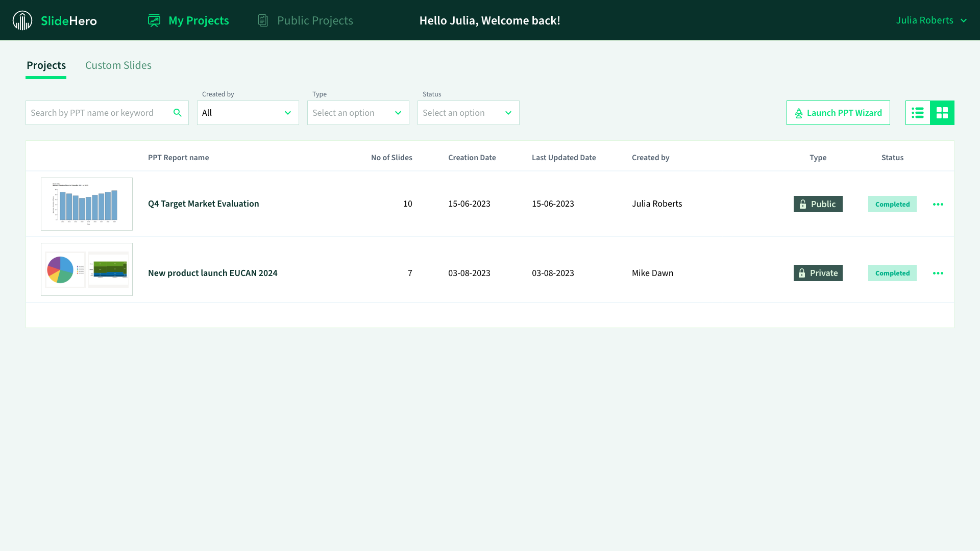
Task: Select the Projects tab
Action: click(46, 65)
